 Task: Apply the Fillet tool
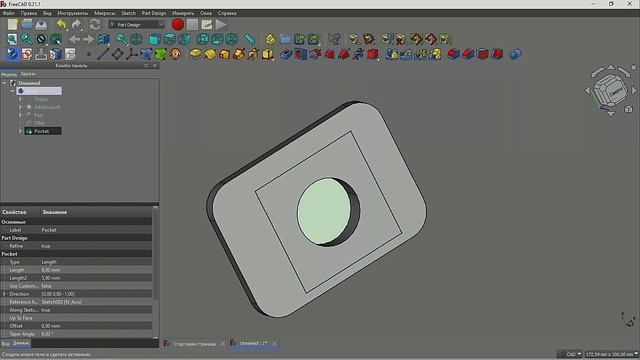(453, 54)
